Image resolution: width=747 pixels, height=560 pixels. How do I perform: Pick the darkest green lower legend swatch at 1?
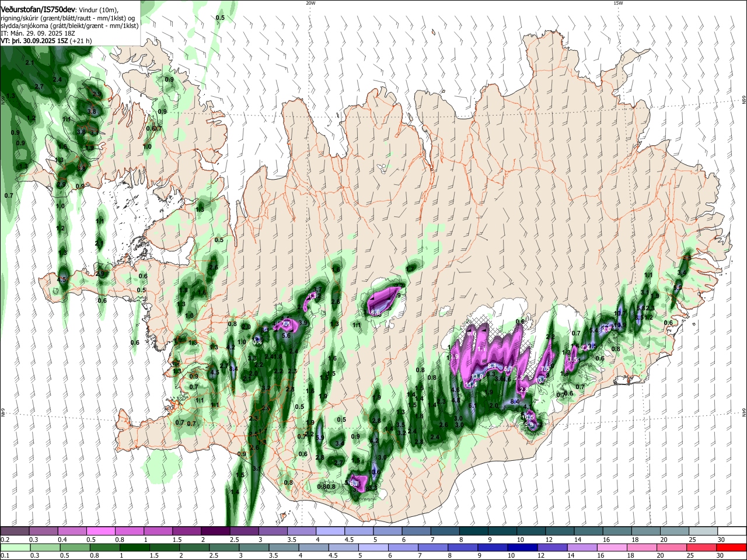[x=135, y=547]
